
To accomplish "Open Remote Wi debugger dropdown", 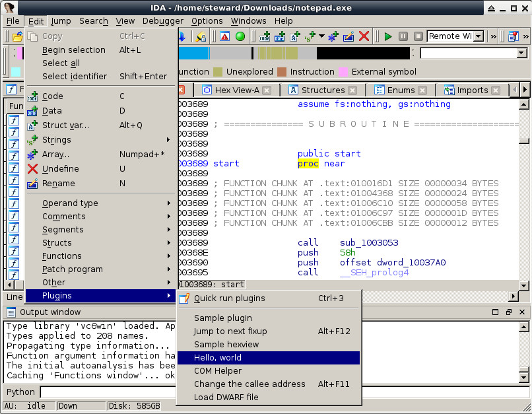I will 479,36.
